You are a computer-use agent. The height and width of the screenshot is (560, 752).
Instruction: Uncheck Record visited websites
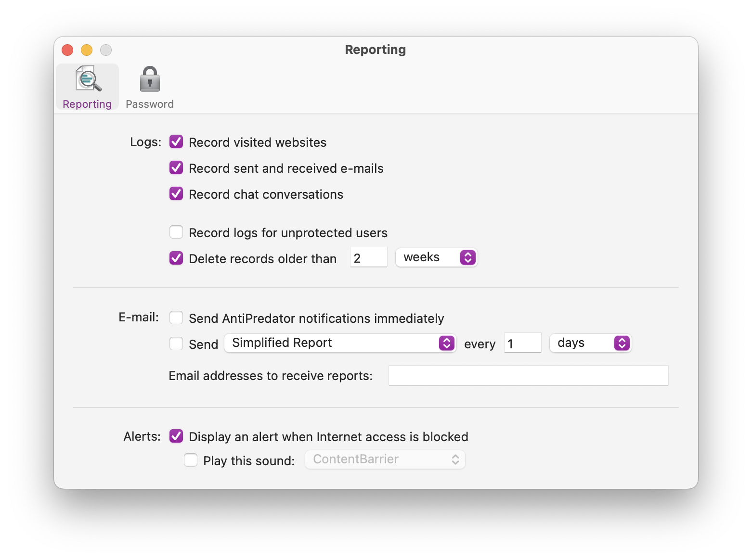176,142
